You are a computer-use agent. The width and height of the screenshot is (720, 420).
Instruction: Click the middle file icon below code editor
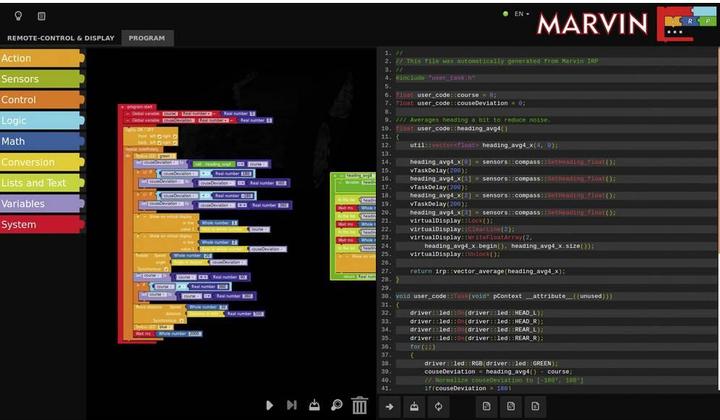point(511,406)
